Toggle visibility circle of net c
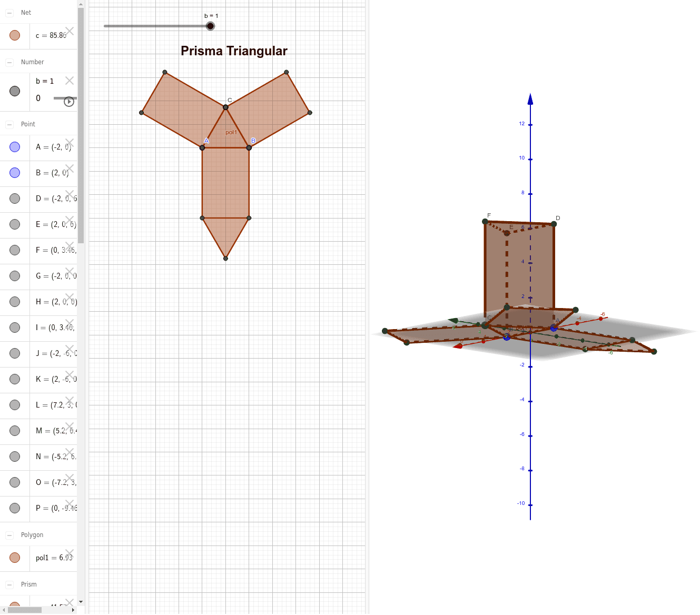The image size is (700, 615). click(14, 35)
